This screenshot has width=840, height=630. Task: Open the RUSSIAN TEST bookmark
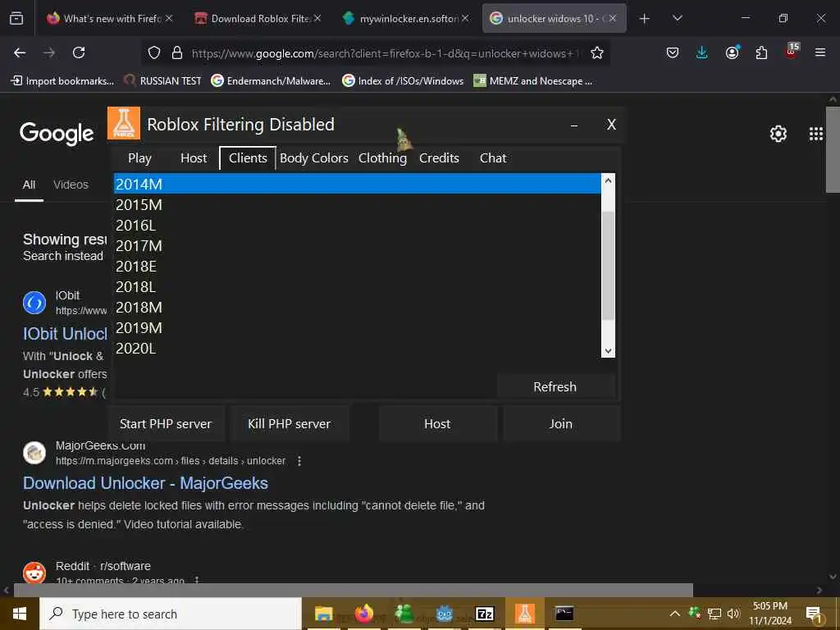[162, 81]
